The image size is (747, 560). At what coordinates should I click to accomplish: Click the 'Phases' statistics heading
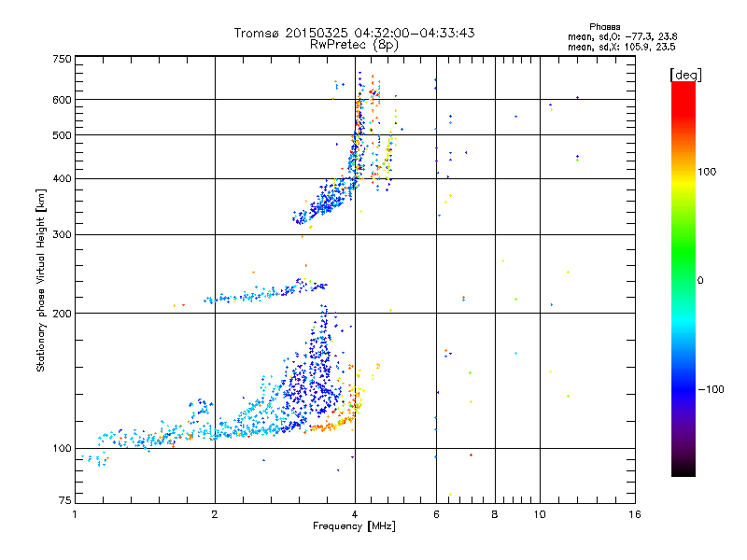click(x=604, y=27)
